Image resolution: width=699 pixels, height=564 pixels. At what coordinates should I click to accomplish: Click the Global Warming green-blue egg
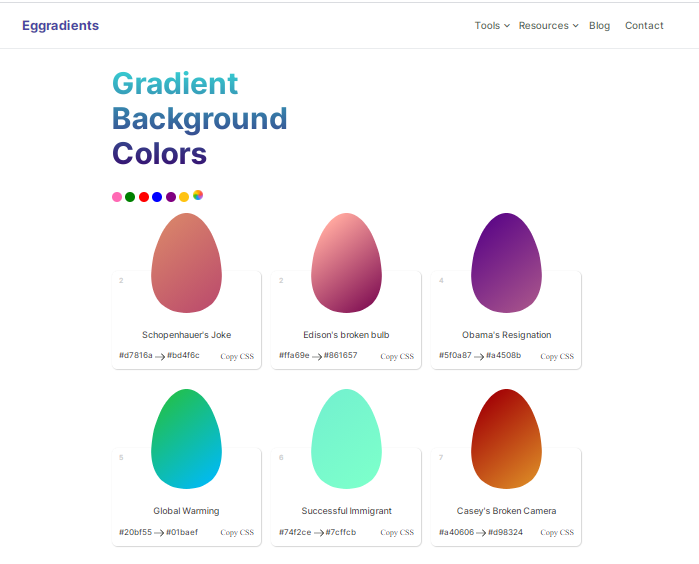(x=186, y=439)
